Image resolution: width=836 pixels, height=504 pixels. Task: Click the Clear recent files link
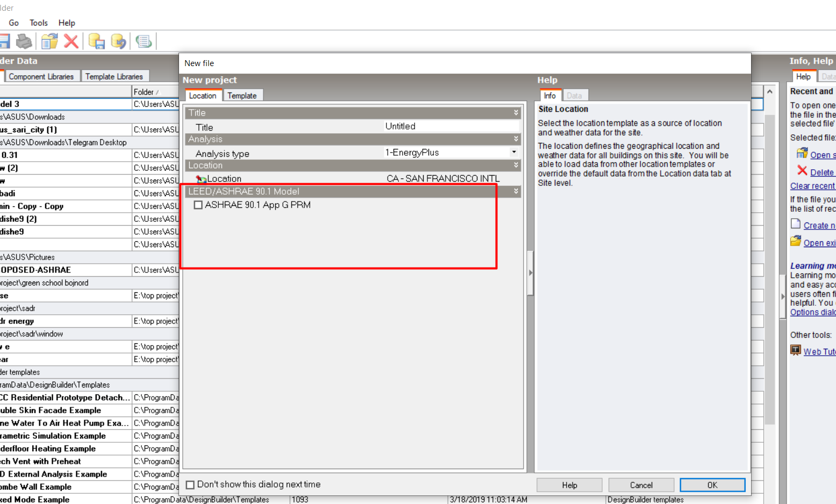tap(812, 186)
